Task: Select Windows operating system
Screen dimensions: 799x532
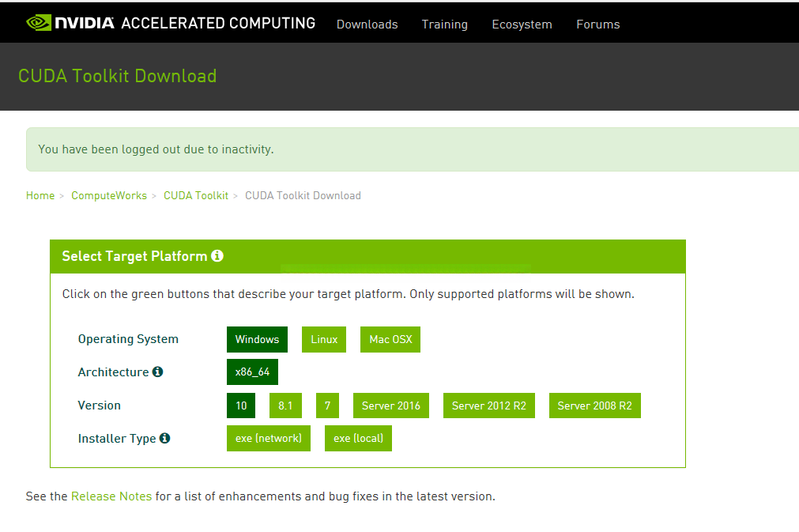Action: point(258,339)
